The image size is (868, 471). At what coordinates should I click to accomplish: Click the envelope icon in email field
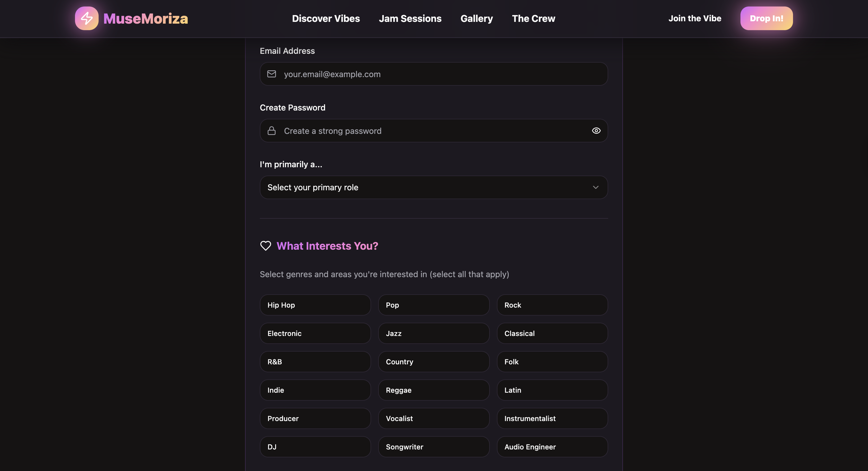pyautogui.click(x=272, y=74)
